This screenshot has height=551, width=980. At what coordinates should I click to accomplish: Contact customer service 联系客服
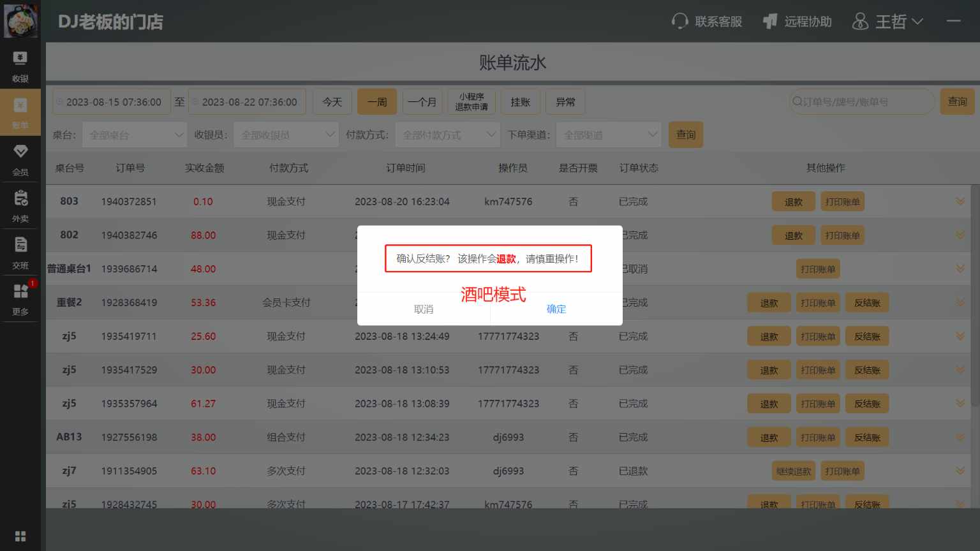pos(707,22)
